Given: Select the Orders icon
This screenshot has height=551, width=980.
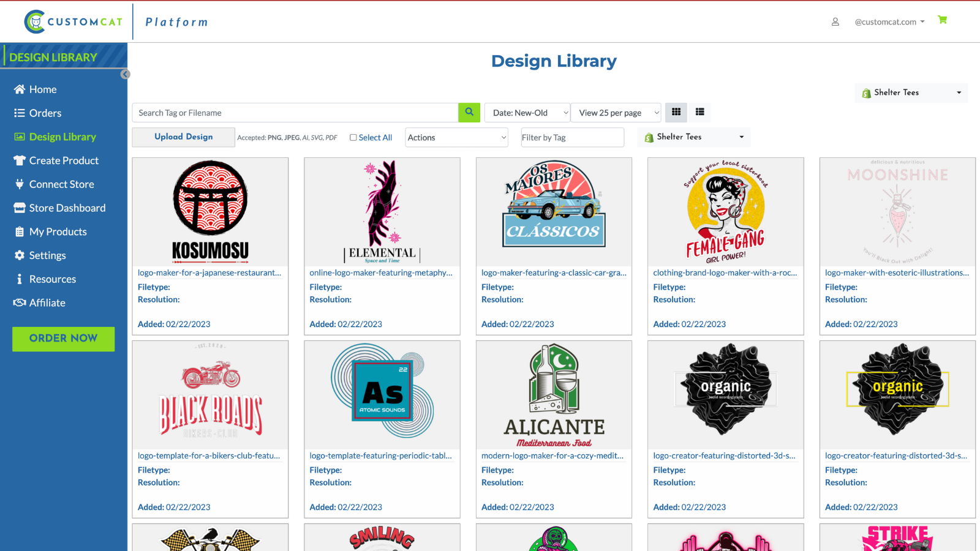Looking at the screenshot, I should click(x=19, y=113).
